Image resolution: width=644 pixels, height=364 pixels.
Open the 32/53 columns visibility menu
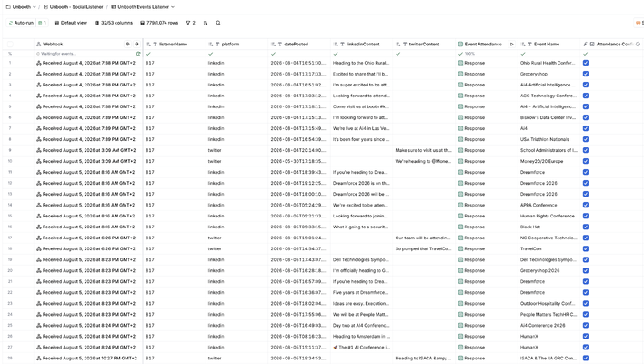tap(114, 23)
